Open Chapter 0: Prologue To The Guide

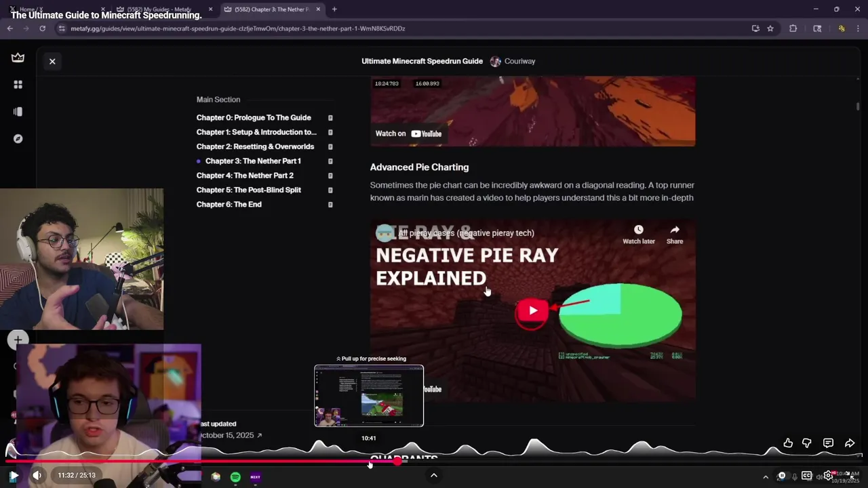[254, 118]
